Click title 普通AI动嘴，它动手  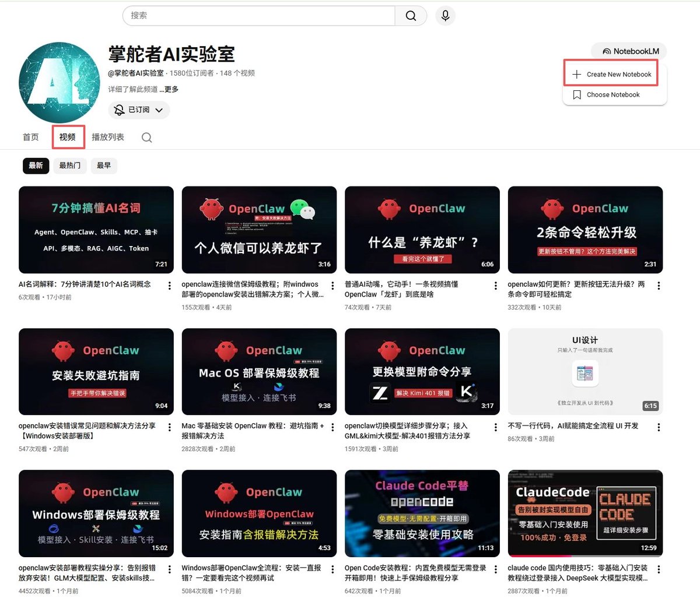[x=401, y=289]
